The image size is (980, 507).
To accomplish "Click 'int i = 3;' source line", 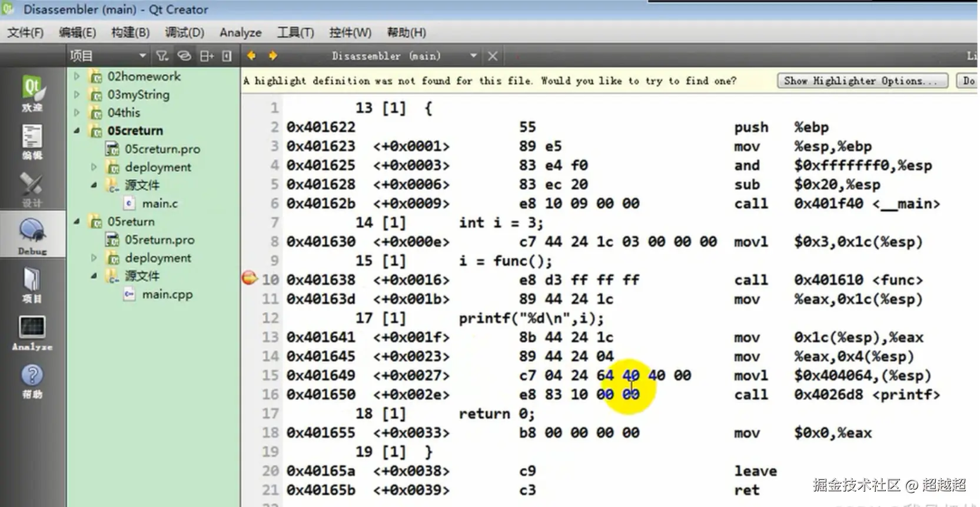I will (501, 222).
